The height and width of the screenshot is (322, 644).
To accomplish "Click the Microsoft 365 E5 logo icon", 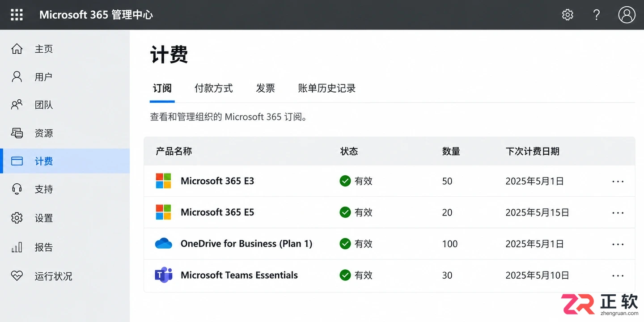I will [x=163, y=212].
